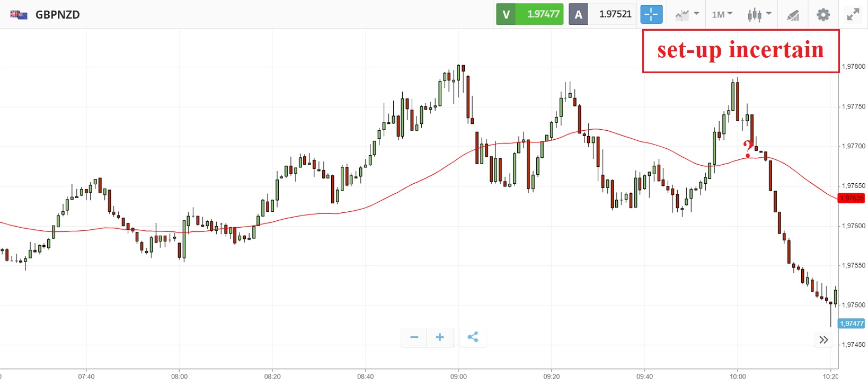The height and width of the screenshot is (386, 868).
Task: Select the GBPNZD instrument name
Action: pyautogui.click(x=58, y=15)
